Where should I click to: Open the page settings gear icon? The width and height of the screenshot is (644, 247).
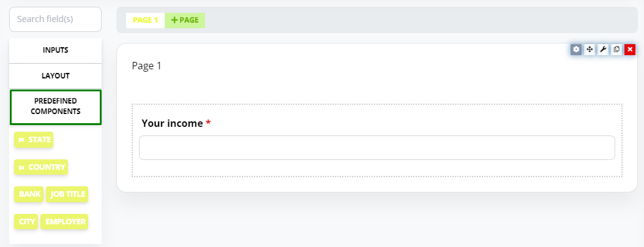576,49
